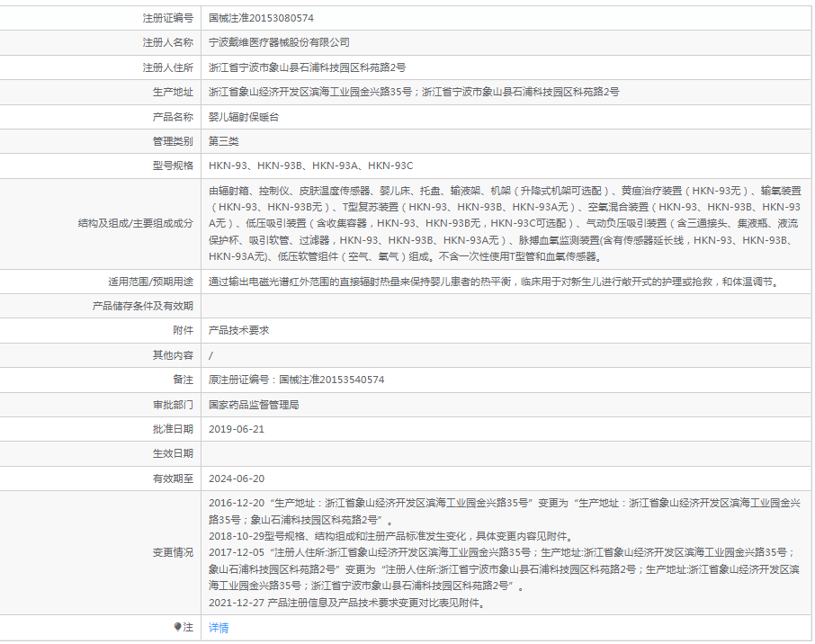815x644 pixels.
Task: Click the 生产地址 row label
Action: (173, 92)
